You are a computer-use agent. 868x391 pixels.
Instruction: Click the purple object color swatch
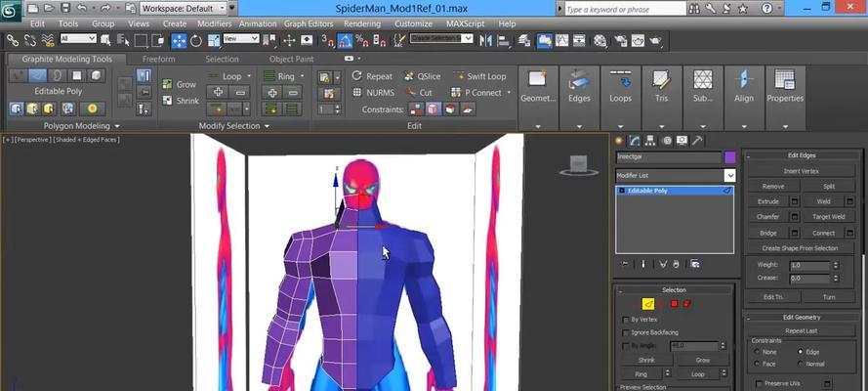click(730, 157)
